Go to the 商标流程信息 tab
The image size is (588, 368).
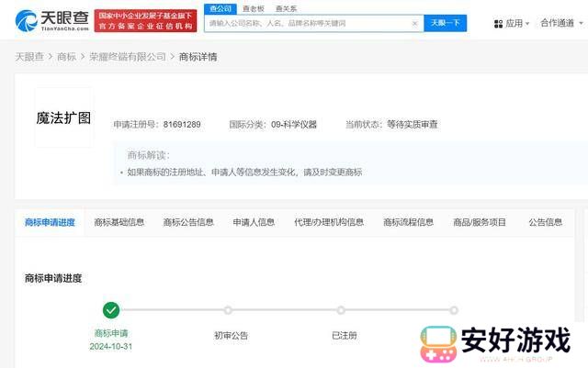[x=408, y=222]
